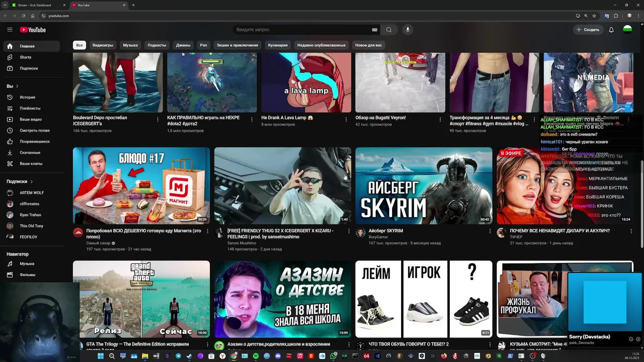644x362 pixels.
Task: Select the Рэп filter chip
Action: (x=203, y=45)
